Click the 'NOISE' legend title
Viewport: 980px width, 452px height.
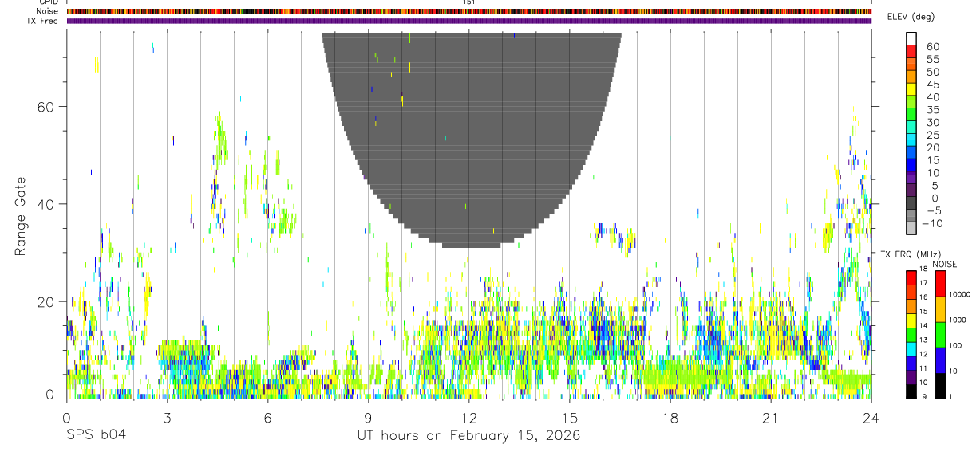pos(945,265)
